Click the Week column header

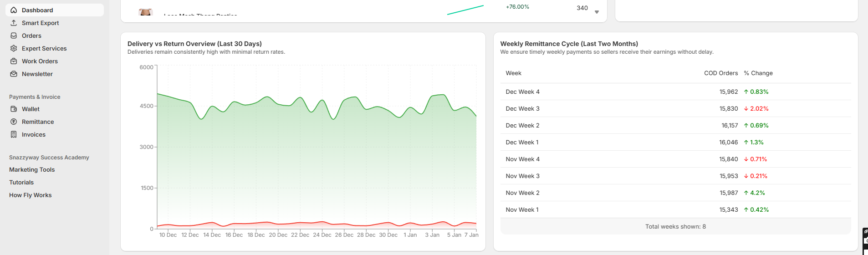[513, 73]
